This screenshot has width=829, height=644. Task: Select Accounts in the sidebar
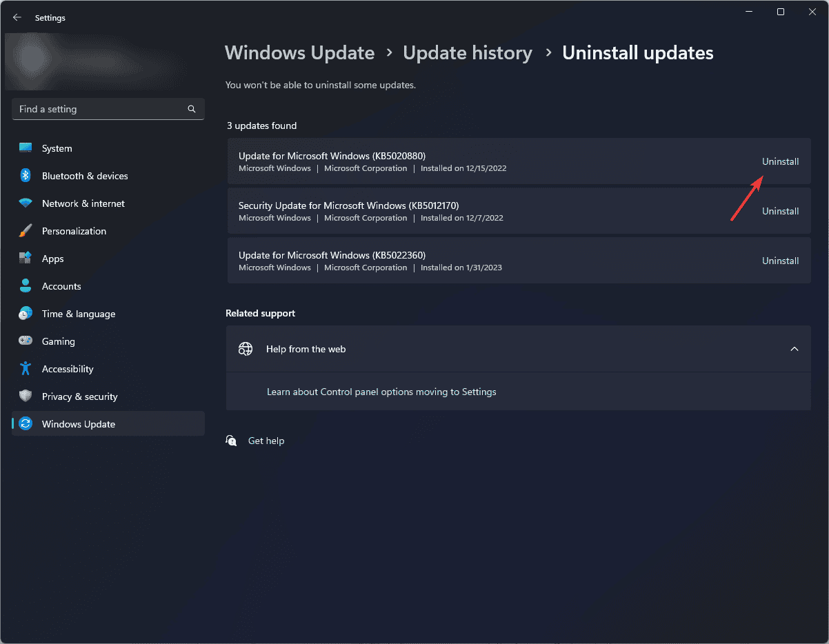[x=60, y=285]
